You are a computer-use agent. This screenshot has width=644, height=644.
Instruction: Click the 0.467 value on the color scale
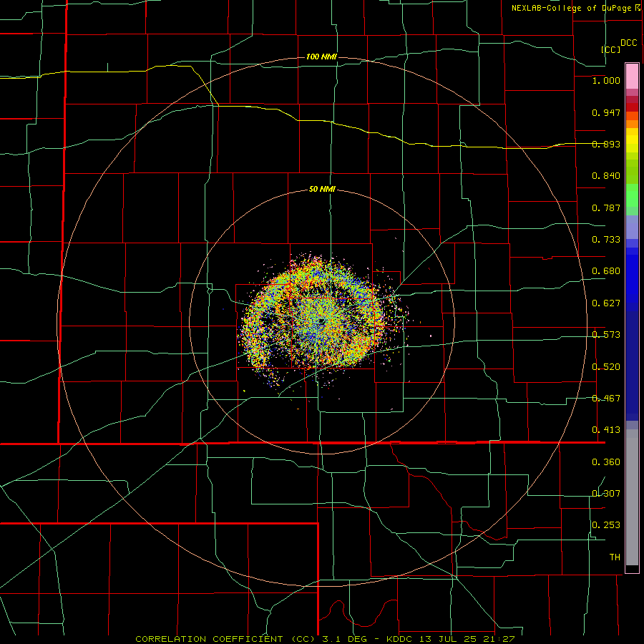606,399
